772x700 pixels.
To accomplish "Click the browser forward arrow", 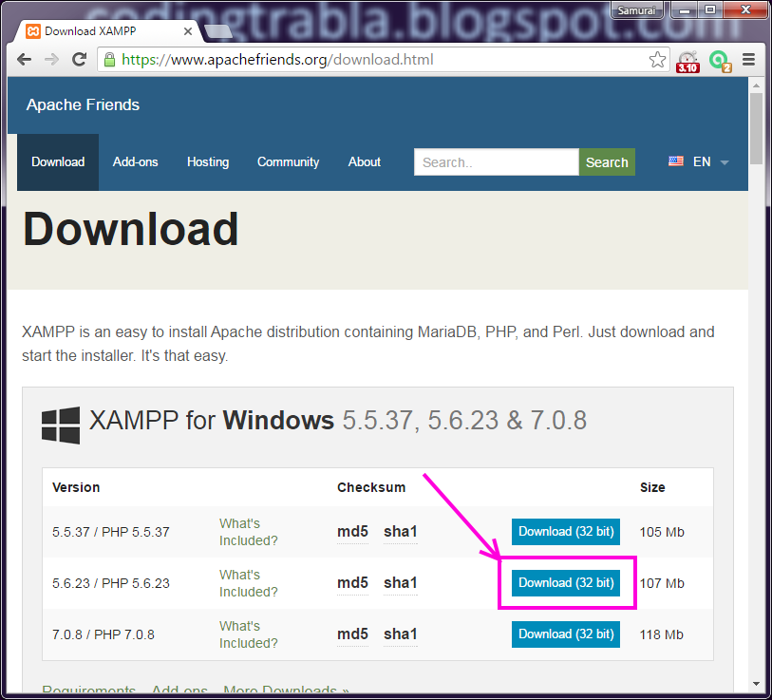I will pyautogui.click(x=51, y=60).
